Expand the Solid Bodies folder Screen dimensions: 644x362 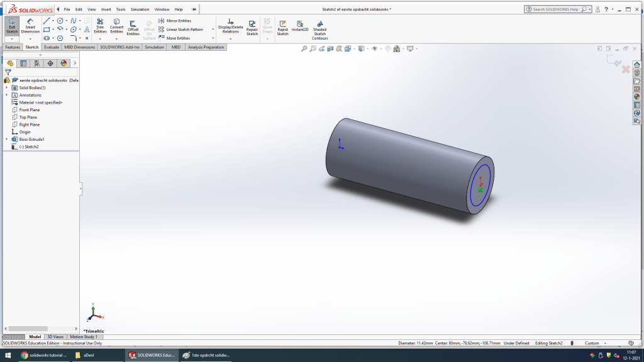pos(7,87)
